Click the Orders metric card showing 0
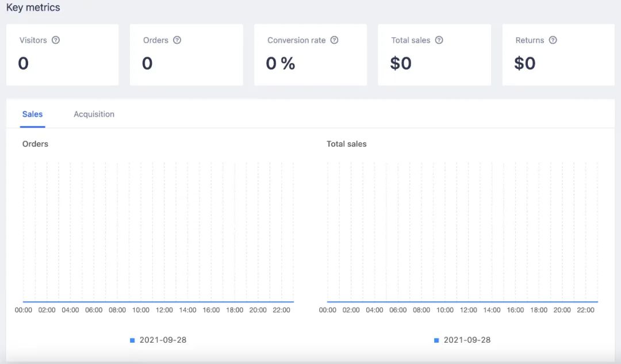Image resolution: width=621 pixels, height=364 pixels. [186, 55]
